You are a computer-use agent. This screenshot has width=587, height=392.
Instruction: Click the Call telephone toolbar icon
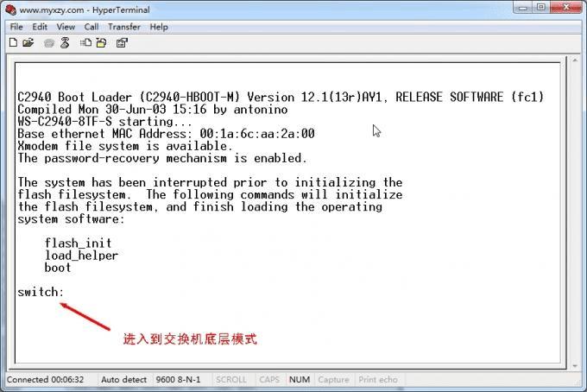pos(49,43)
